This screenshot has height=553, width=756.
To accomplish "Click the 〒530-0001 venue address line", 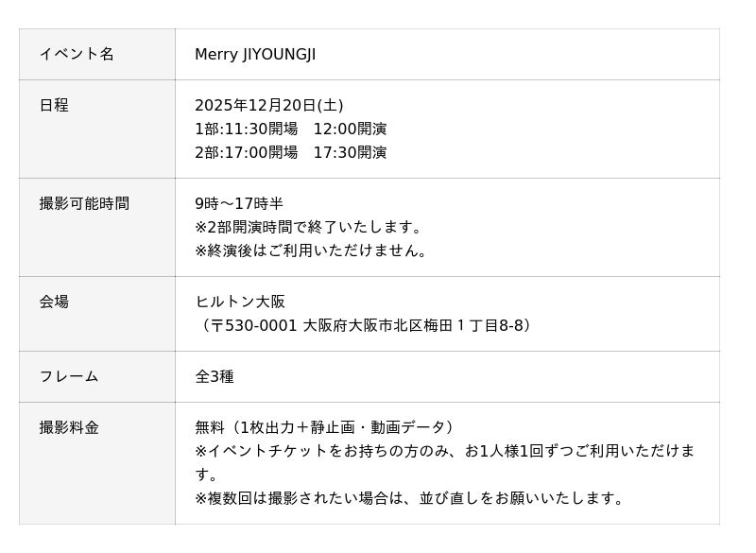I will (367, 325).
